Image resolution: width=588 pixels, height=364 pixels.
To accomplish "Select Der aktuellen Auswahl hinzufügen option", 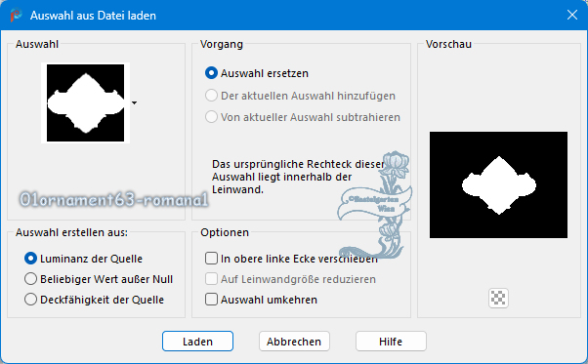I will pyautogui.click(x=211, y=96).
